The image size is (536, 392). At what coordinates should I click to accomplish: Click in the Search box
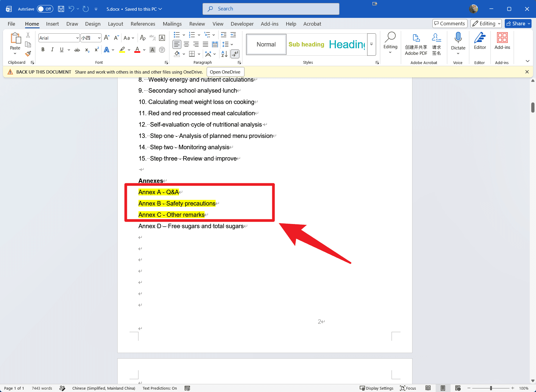271,9
